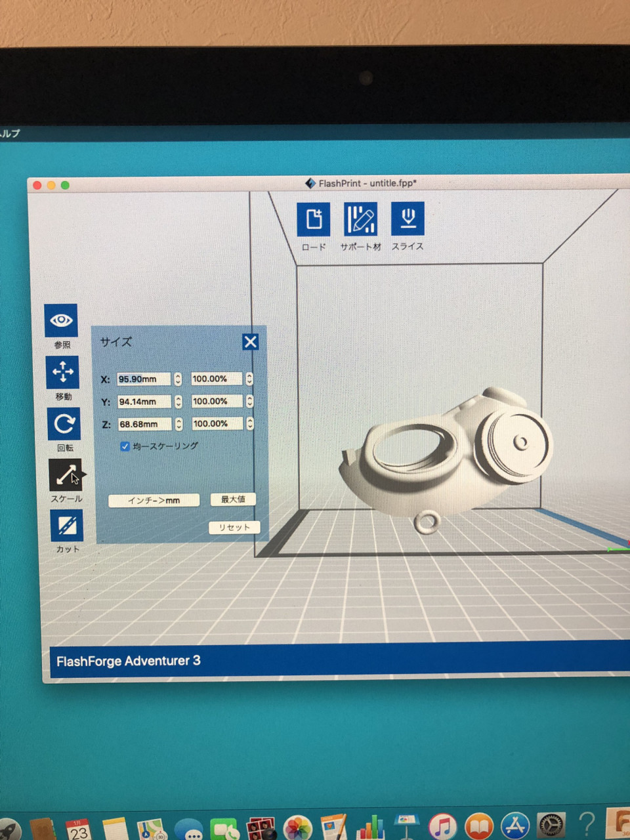Click the stepper beside X 100.00% field
The image size is (630, 840).
[249, 379]
